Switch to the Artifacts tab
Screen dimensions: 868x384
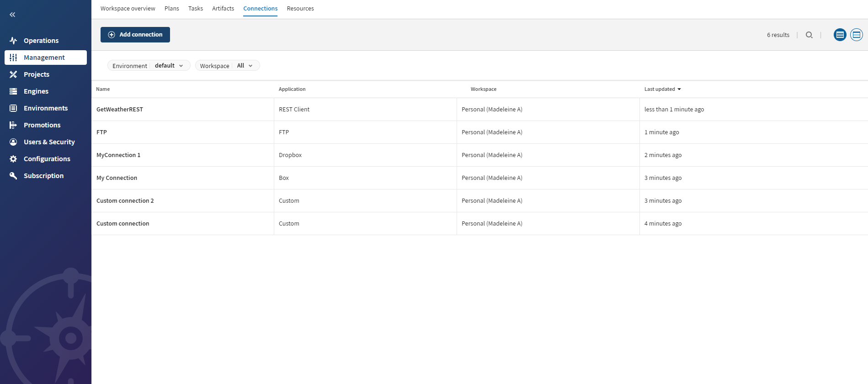(223, 9)
